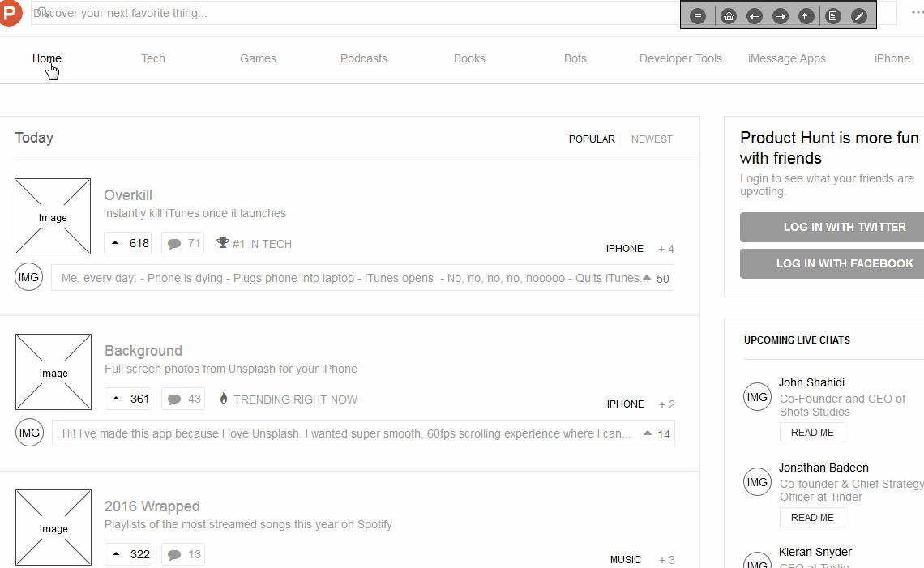Select the pencil edit icon

pos(859,16)
